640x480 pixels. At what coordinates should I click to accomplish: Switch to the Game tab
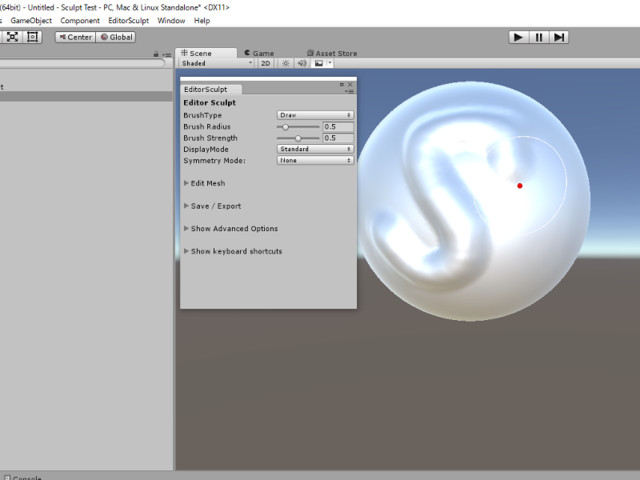pyautogui.click(x=259, y=53)
